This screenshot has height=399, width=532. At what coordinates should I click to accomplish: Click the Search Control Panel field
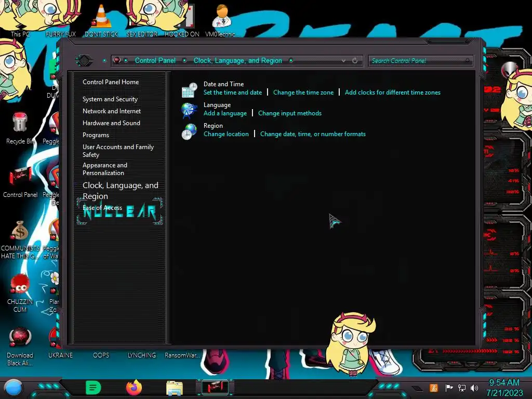(420, 61)
